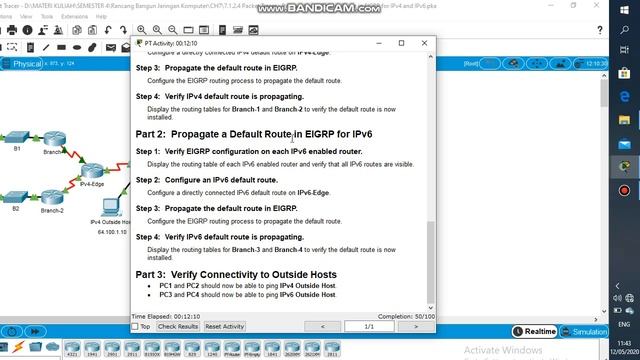
Task: Click the Print toolbar icon
Action: pyautogui.click(x=12, y=30)
